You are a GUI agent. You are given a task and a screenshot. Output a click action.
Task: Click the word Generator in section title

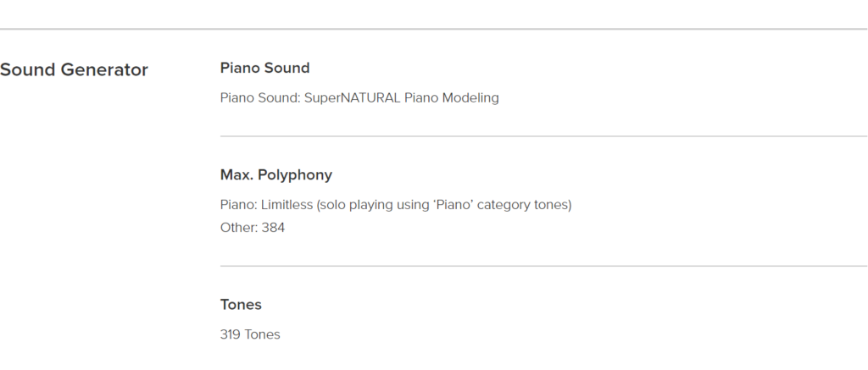(104, 70)
